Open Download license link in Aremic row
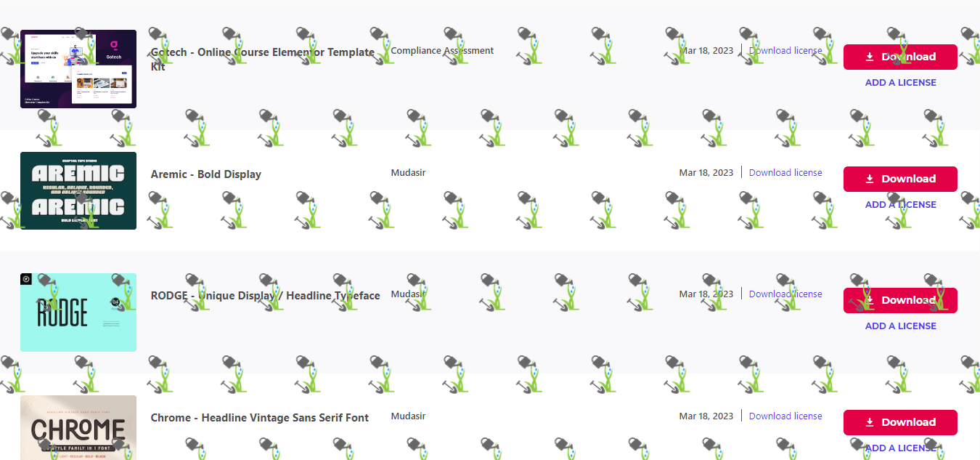 coord(785,173)
